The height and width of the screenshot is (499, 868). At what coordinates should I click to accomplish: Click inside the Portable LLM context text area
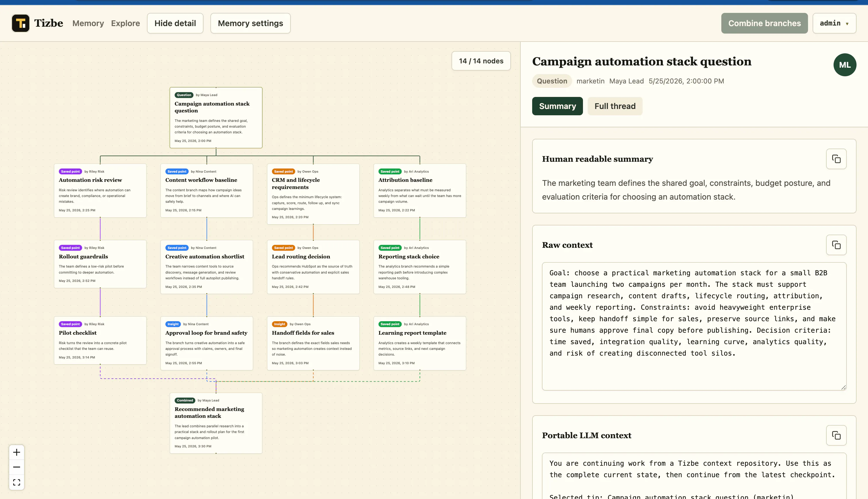(x=694, y=476)
